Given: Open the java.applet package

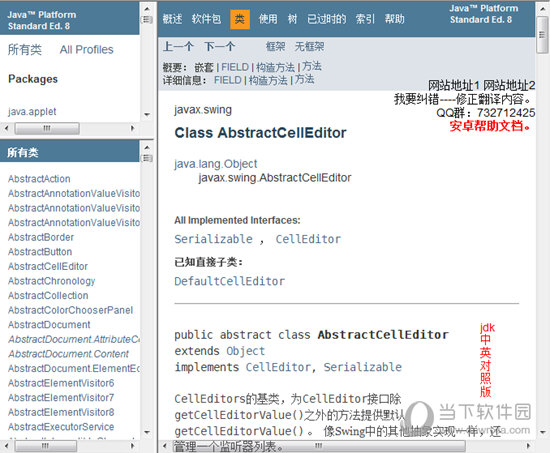Looking at the screenshot, I should [32, 112].
